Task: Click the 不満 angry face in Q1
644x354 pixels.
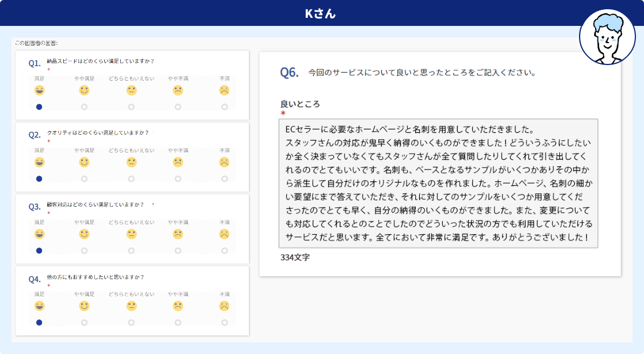Action: 224,90
